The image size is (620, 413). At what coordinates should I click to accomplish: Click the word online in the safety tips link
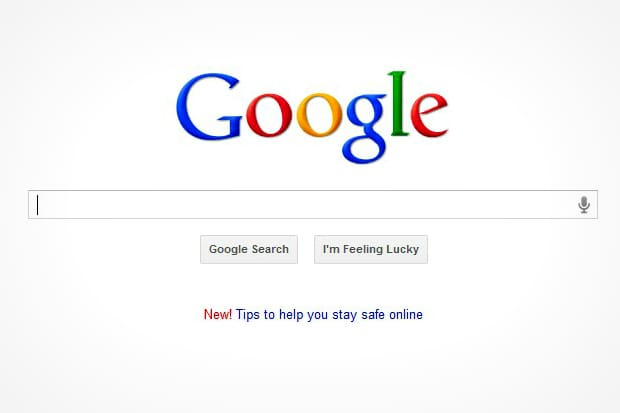point(406,314)
